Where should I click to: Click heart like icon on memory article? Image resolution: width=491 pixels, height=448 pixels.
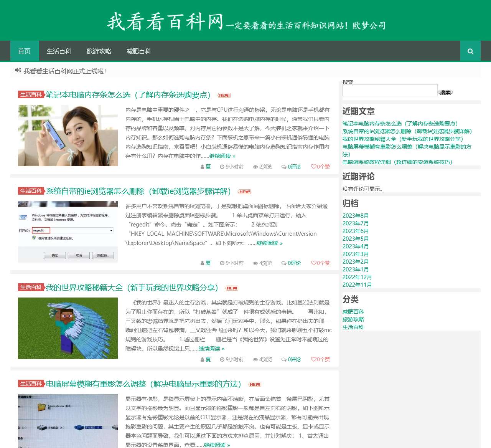(x=313, y=167)
